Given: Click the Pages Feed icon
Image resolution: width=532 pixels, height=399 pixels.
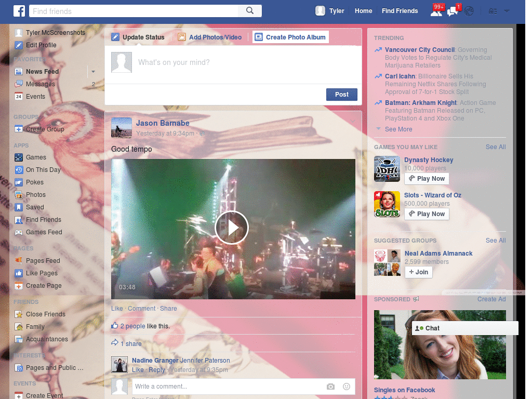Looking at the screenshot, I should click(19, 261).
